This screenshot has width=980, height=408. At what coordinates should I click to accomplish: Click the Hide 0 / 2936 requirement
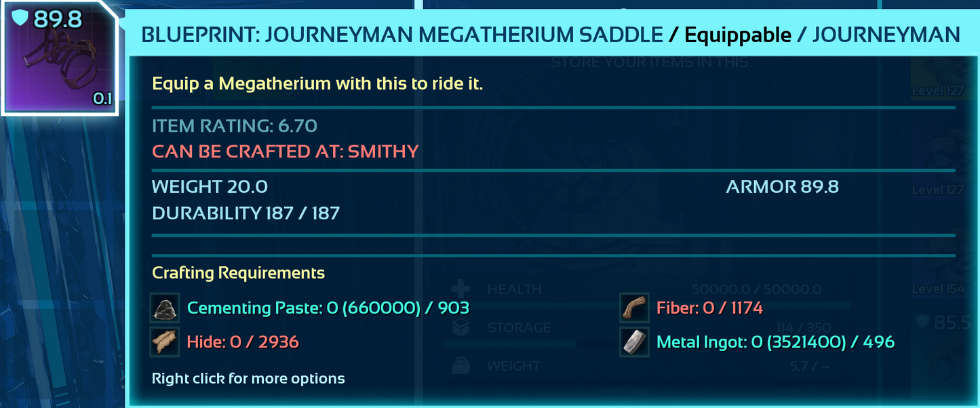click(243, 341)
